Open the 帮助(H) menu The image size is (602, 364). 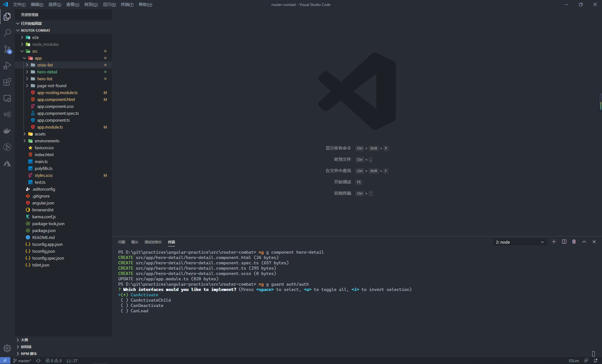pyautogui.click(x=145, y=4)
